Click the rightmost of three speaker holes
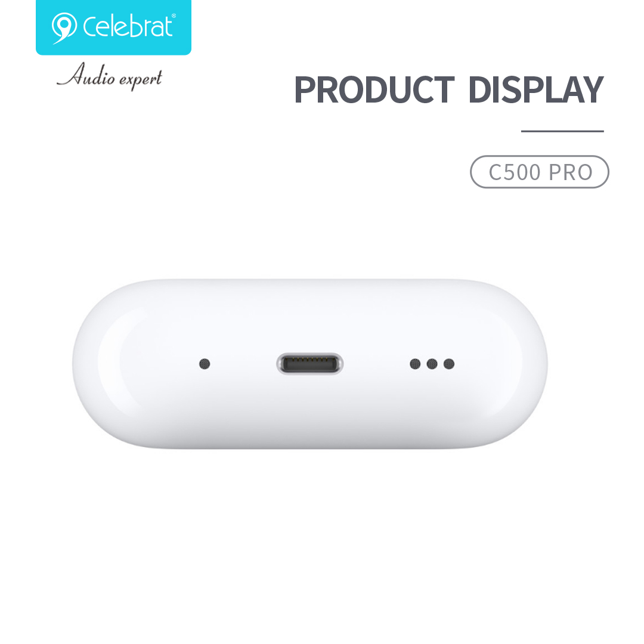The height and width of the screenshot is (644, 644). (449, 364)
